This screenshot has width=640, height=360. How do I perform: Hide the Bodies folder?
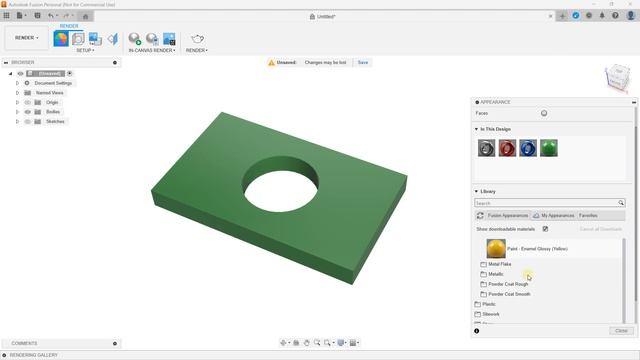[27, 112]
